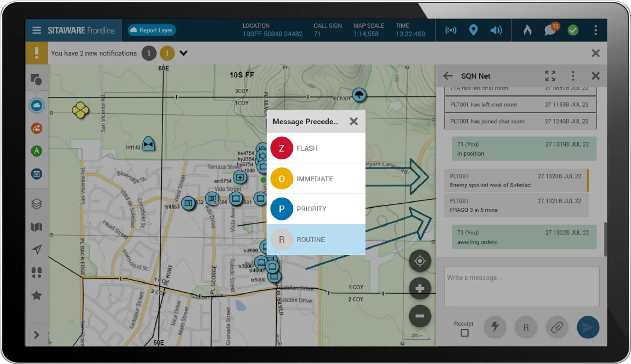Screen dimensions: 631x364
Task: Select PRIORITY message precedence level
Action: pyautogui.click(x=316, y=209)
